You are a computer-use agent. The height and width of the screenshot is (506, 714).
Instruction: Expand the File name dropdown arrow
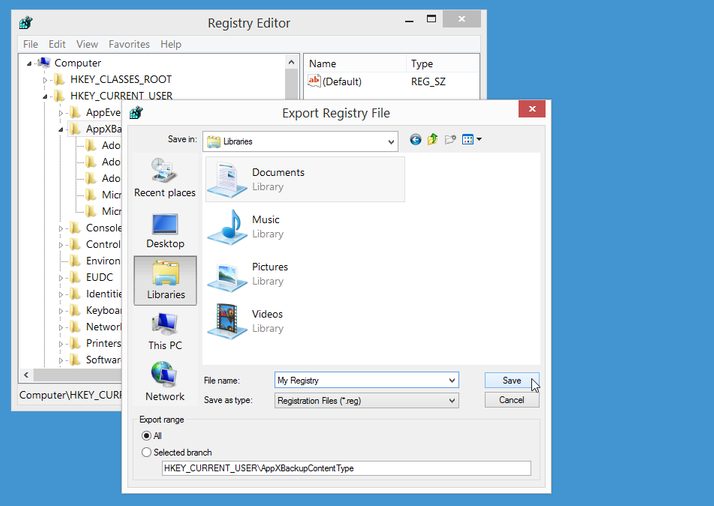click(452, 381)
